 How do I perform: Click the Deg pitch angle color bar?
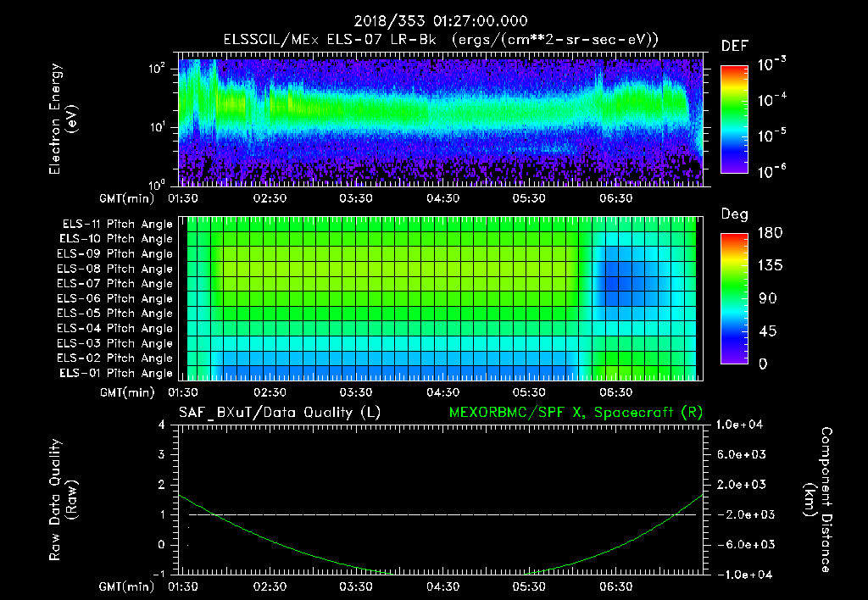pyautogui.click(x=734, y=299)
